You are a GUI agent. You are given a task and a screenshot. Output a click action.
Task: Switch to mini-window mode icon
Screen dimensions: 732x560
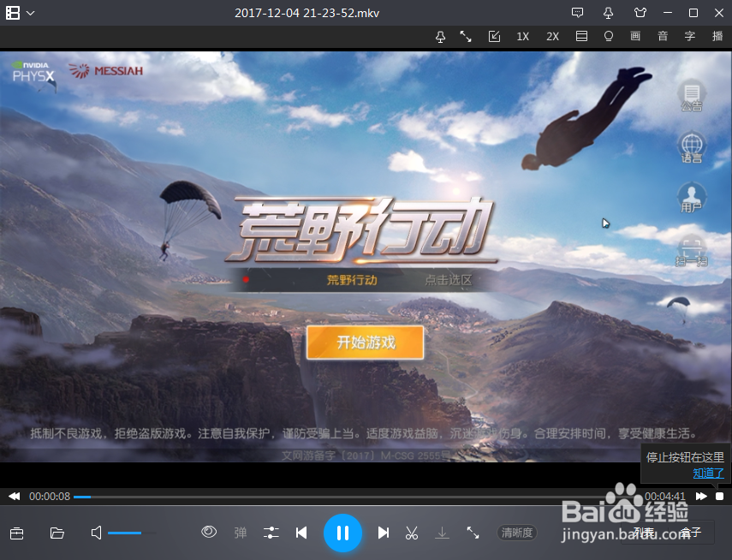click(494, 37)
